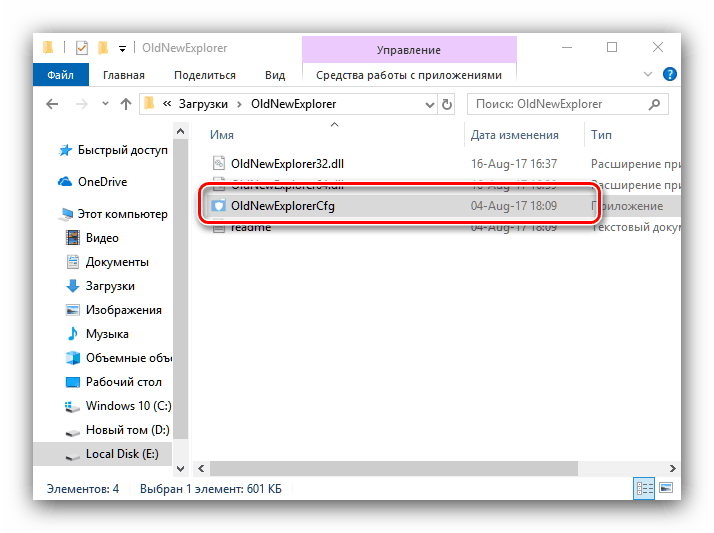Open the Изображения folder
The image size is (714, 533).
[x=123, y=310]
